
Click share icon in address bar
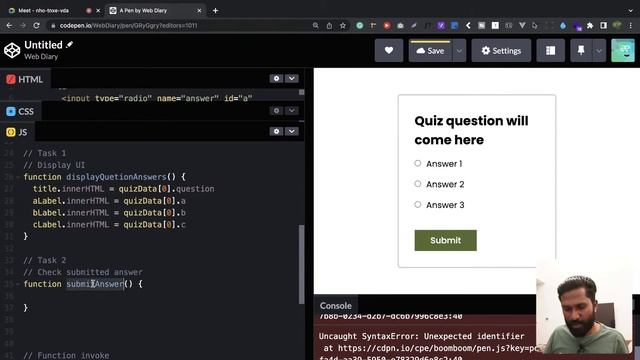point(329,25)
